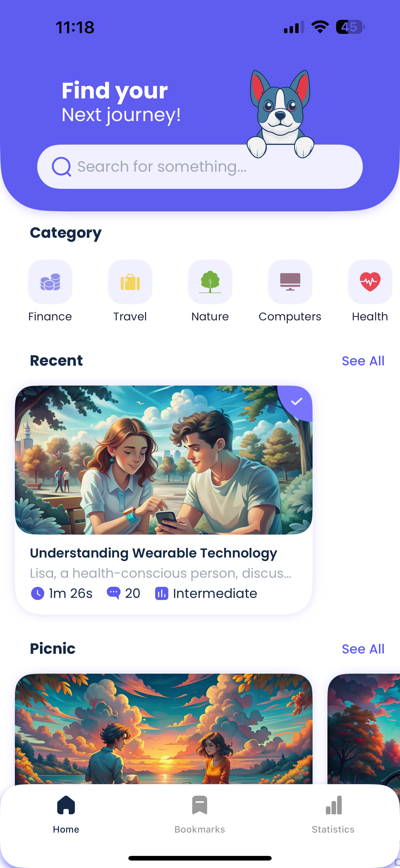Select the Health heart icon
This screenshot has height=868, width=400.
click(370, 282)
